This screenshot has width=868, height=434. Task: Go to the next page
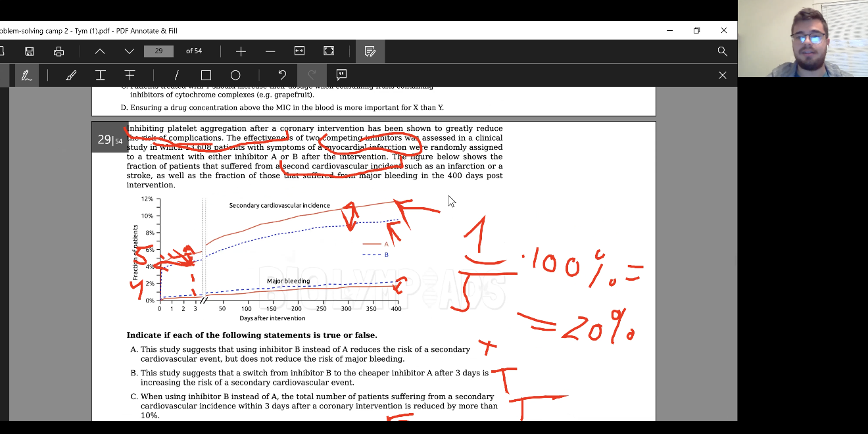click(x=130, y=51)
